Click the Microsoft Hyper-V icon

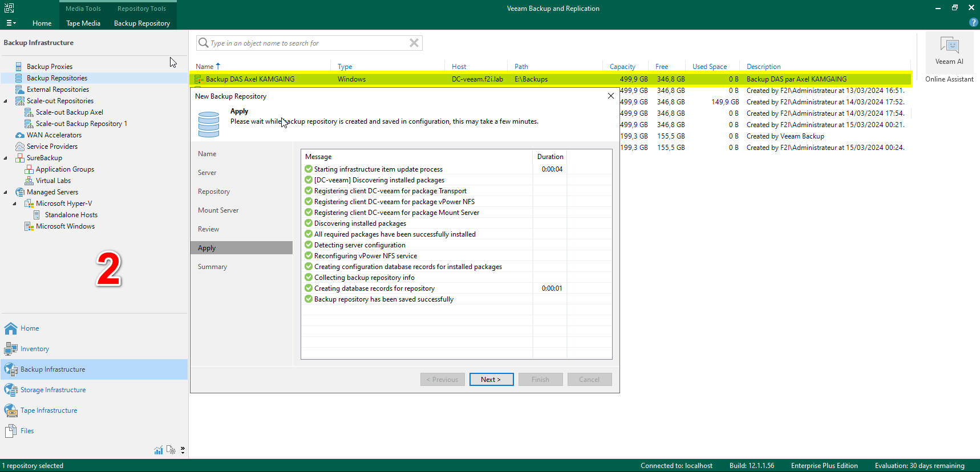29,204
